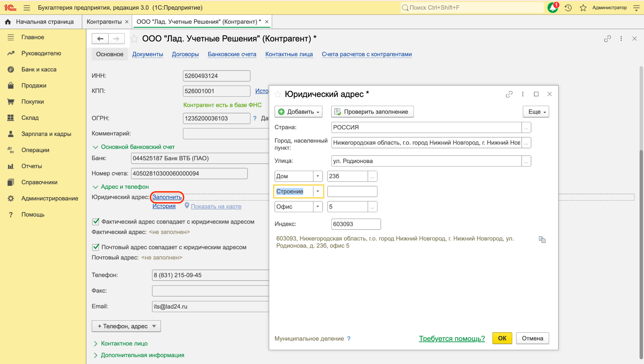Uncheck Почтовый адрес совпадает с юридическим
This screenshot has width=644, height=364.
(x=96, y=247)
